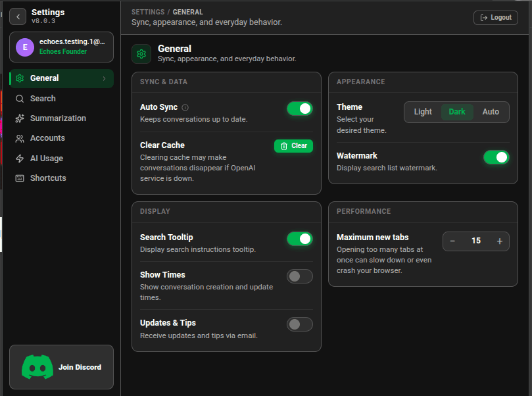Viewport: 532px width, 396px height.
Task: Open the Search settings section
Action: coord(61,99)
